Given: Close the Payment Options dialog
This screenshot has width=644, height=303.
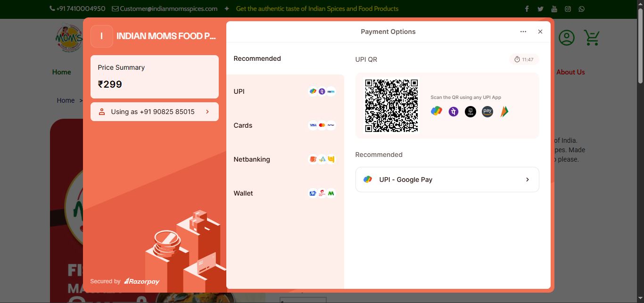Looking at the screenshot, I should [x=540, y=32].
